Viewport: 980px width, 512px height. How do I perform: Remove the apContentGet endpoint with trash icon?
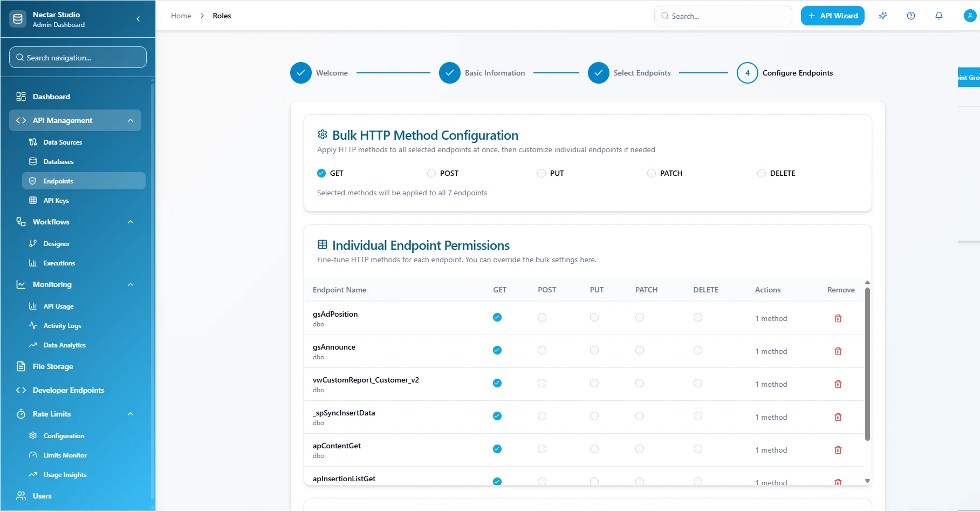(x=838, y=449)
